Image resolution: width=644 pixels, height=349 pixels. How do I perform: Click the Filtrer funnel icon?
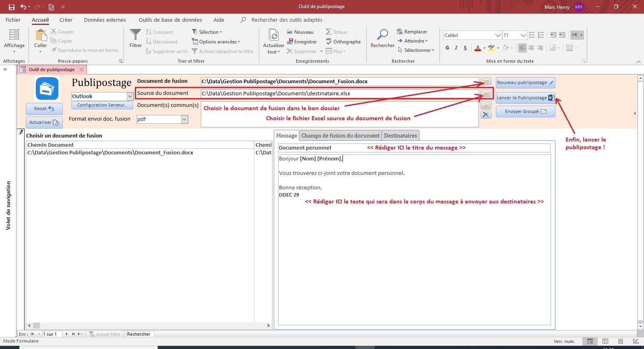tap(136, 35)
